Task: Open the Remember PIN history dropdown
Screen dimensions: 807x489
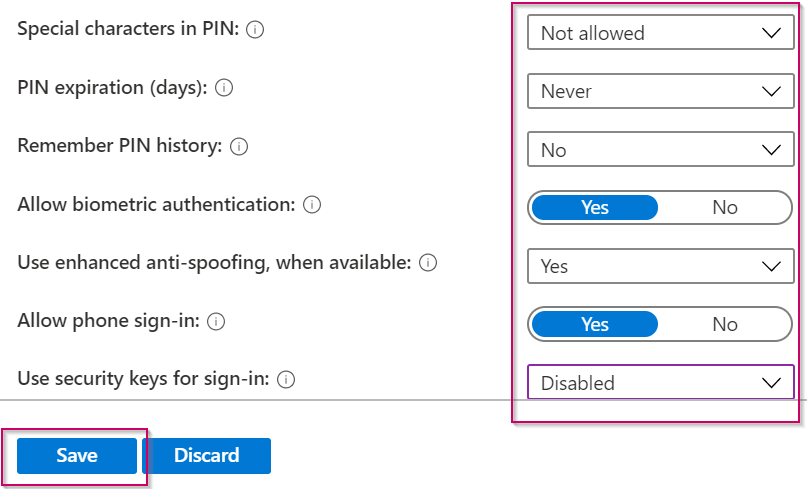Action: [x=661, y=150]
